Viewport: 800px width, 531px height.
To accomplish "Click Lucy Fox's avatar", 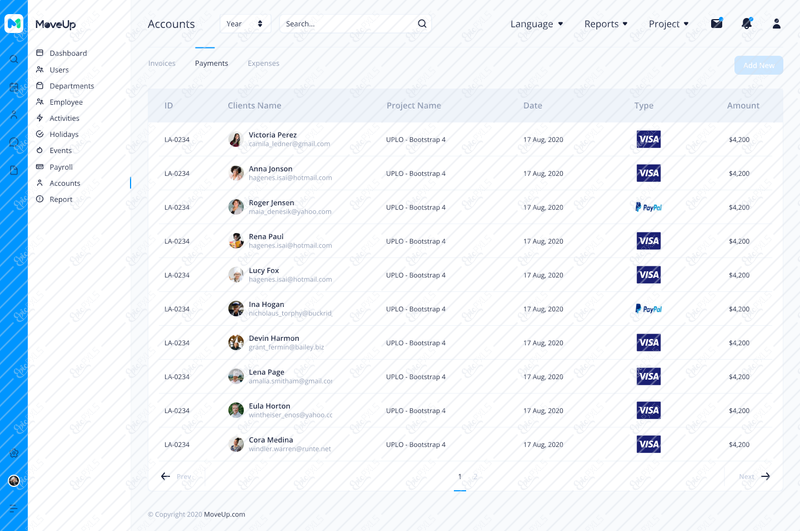I will click(236, 274).
